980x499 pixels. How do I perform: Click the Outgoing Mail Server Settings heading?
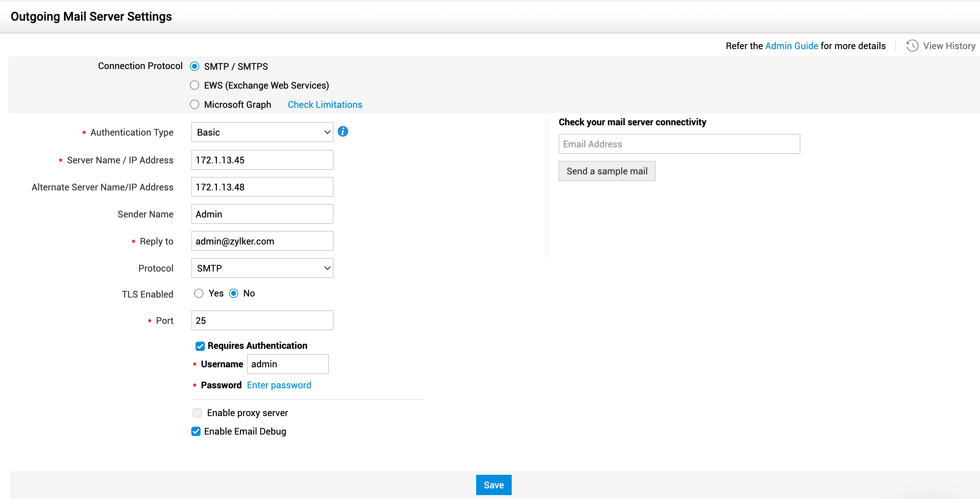coord(91,16)
